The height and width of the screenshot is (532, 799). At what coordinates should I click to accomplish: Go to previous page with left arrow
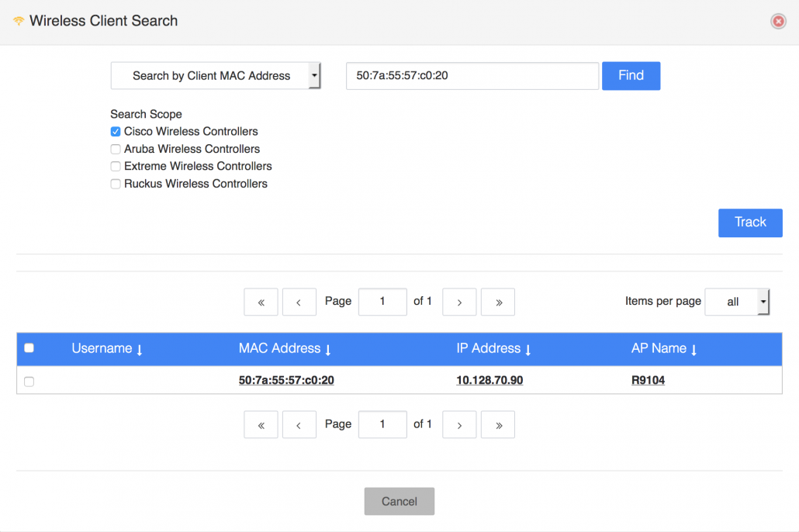click(299, 302)
